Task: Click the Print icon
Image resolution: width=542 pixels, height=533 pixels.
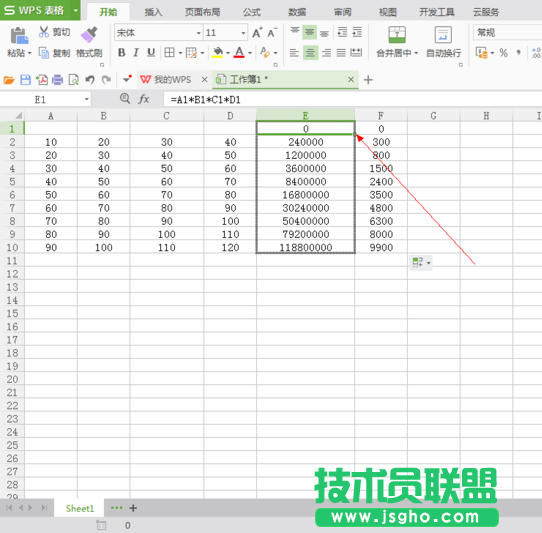Action: [57, 80]
